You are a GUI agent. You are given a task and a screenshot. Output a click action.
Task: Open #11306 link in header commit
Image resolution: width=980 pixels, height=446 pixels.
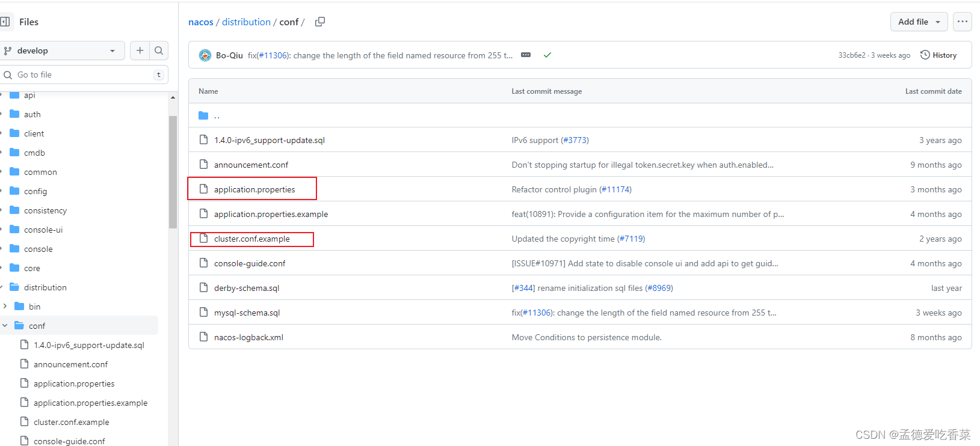pyautogui.click(x=273, y=55)
